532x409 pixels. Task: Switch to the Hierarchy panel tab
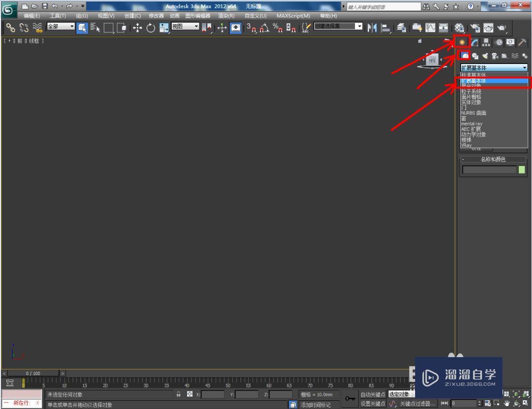(x=486, y=42)
